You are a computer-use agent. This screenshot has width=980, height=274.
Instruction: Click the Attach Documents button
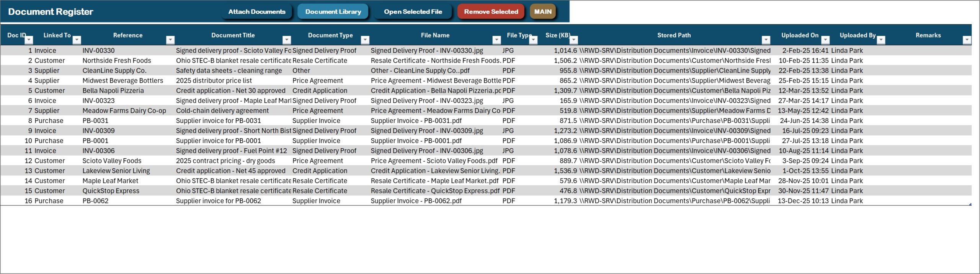click(256, 11)
